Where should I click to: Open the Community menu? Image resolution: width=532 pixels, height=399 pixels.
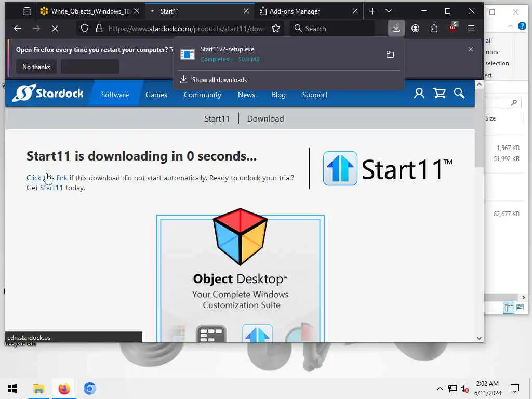pyautogui.click(x=203, y=95)
